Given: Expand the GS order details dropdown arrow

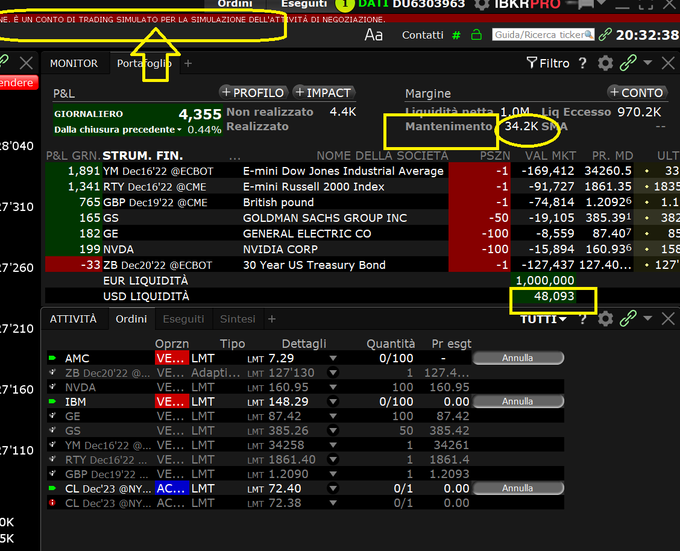Looking at the screenshot, I should coord(333,430).
